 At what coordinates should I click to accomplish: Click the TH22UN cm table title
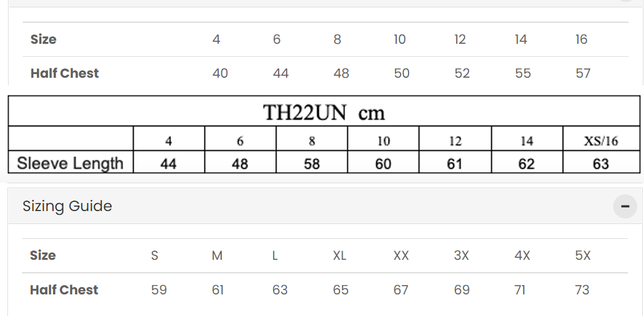point(324,112)
